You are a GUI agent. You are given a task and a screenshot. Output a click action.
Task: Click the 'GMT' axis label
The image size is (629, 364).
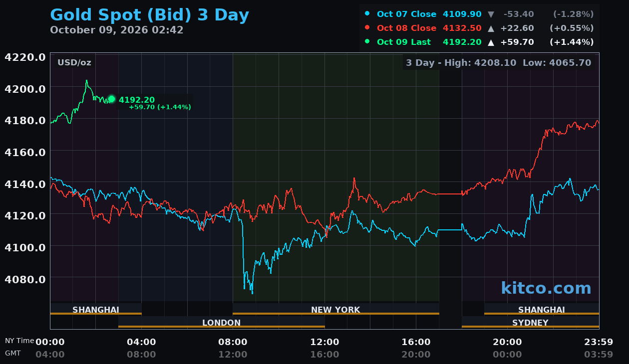pyautogui.click(x=13, y=353)
